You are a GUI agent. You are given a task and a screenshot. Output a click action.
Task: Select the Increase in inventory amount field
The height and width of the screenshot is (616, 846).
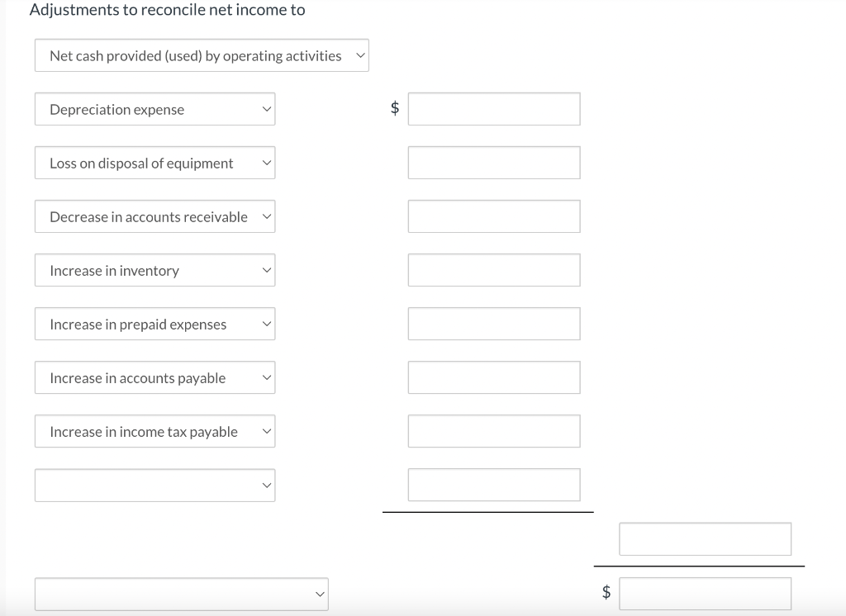pyautogui.click(x=493, y=270)
